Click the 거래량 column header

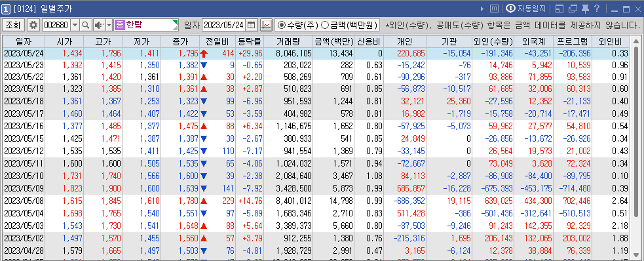(288, 41)
